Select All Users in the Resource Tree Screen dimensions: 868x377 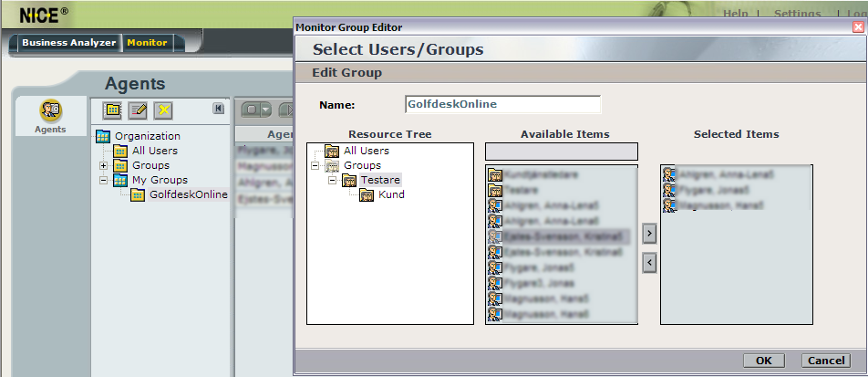(366, 151)
